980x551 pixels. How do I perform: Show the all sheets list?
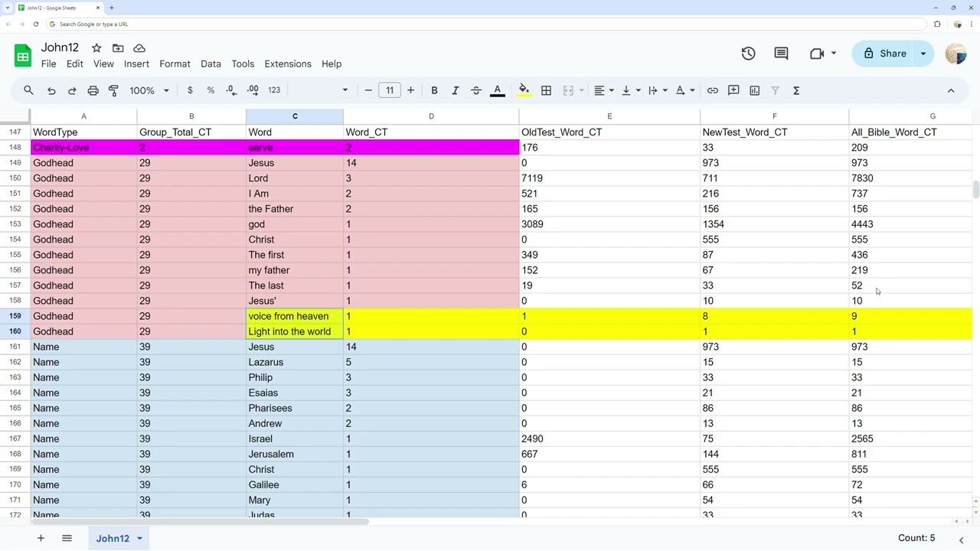67,538
